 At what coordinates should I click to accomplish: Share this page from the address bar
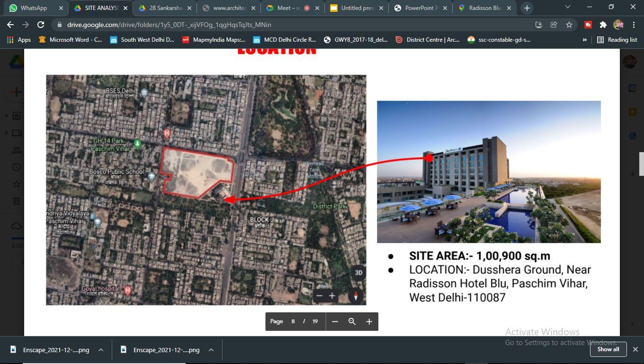[554, 25]
